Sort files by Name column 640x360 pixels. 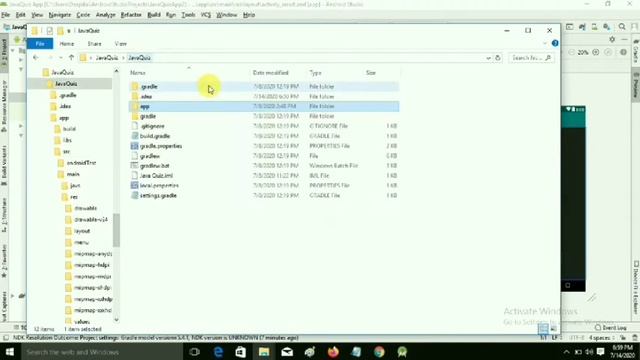[x=138, y=73]
